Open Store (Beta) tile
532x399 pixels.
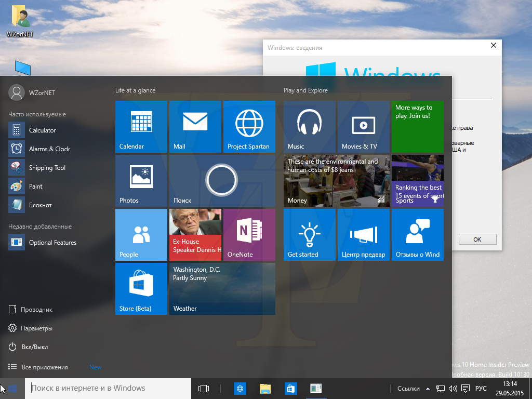coord(141,289)
